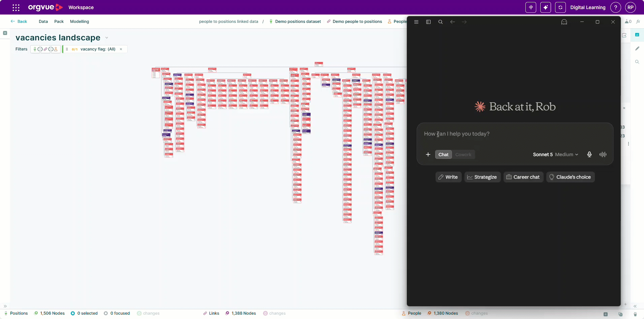The image size is (644, 319).
Task: Open the Modelling menu
Action: click(79, 22)
